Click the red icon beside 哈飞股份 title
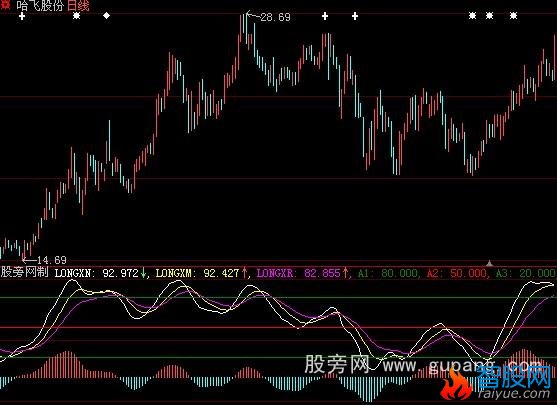 (5, 4)
